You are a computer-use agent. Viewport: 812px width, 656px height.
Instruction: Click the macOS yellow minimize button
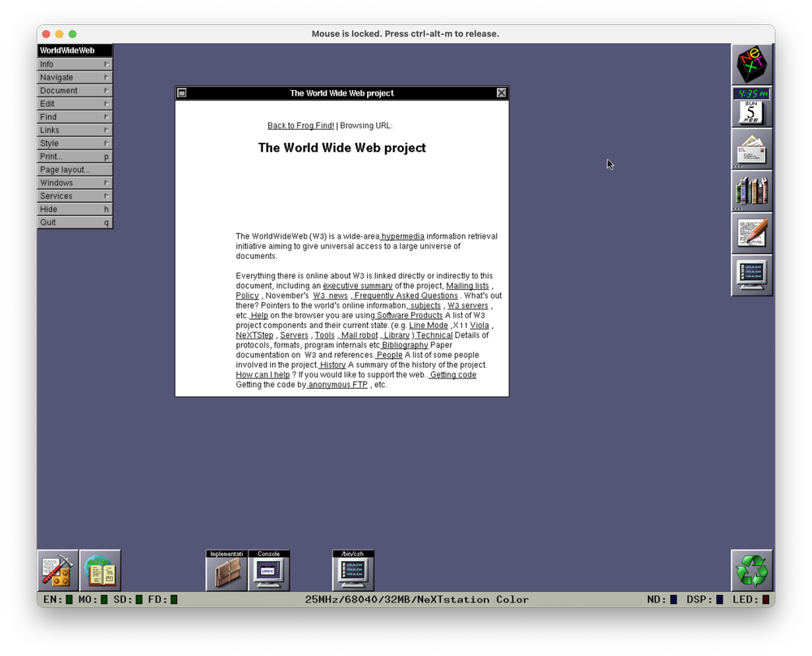point(59,33)
